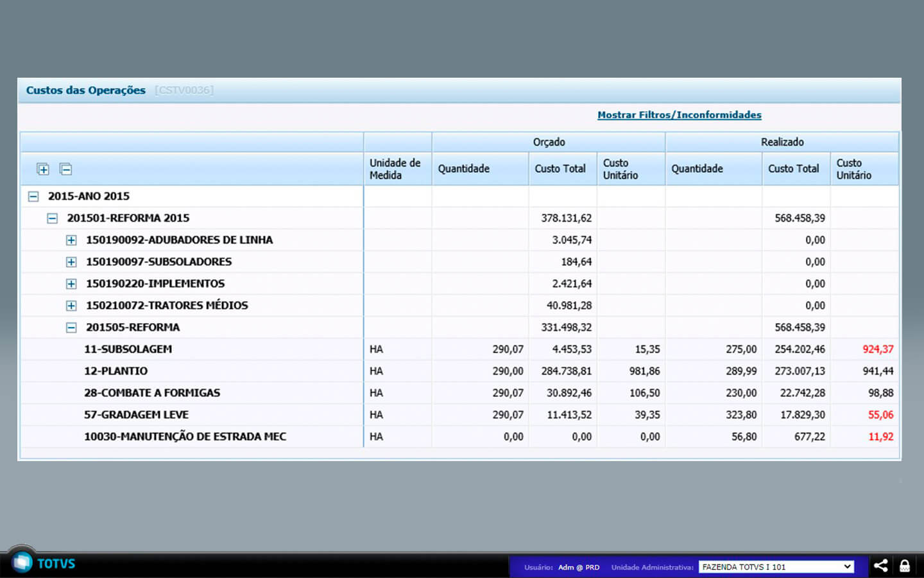This screenshot has width=924, height=578.
Task: Click the expand all plus icon
Action: (x=43, y=170)
